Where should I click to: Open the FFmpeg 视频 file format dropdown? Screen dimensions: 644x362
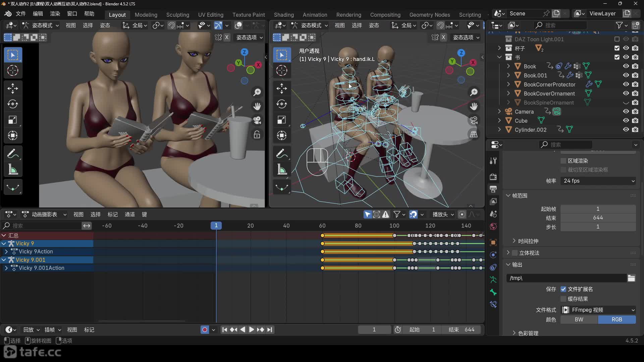tap(598, 310)
